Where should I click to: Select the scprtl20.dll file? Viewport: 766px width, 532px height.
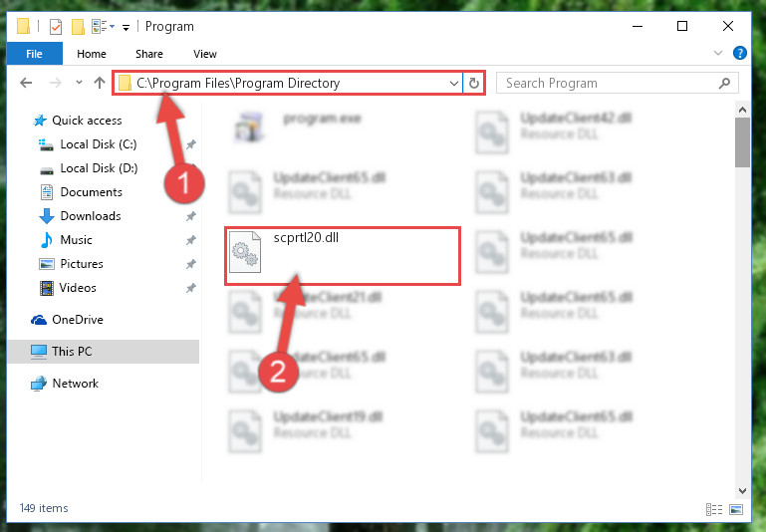coord(343,255)
